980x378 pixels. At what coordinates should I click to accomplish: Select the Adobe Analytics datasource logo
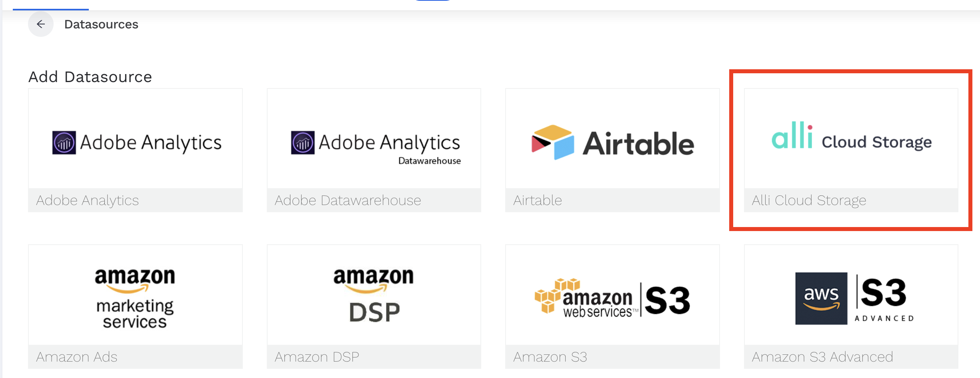point(135,141)
